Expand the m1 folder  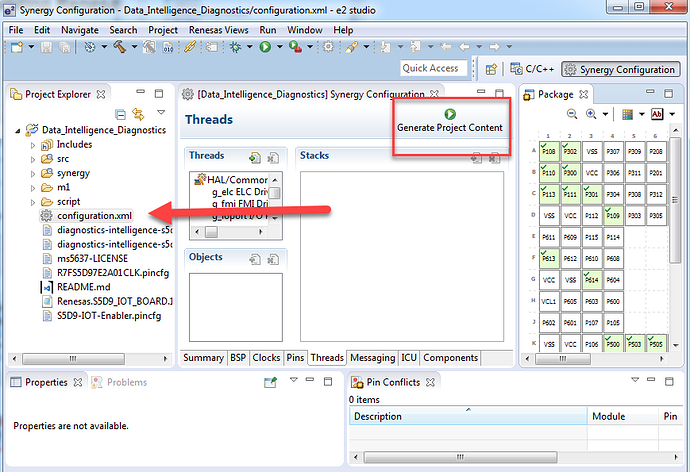click(33, 188)
